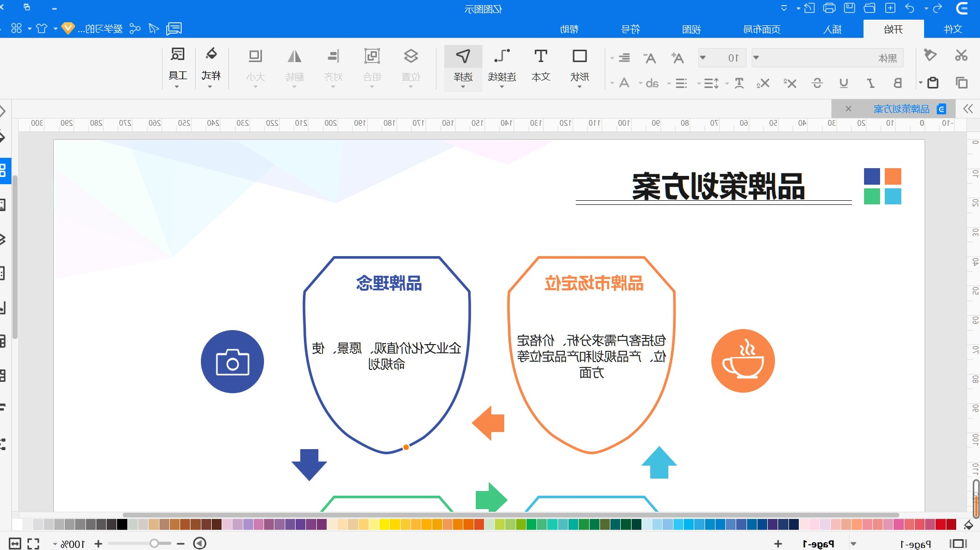Switch to the 开始 Home tab
The height and width of the screenshot is (550, 980).
[x=894, y=29]
